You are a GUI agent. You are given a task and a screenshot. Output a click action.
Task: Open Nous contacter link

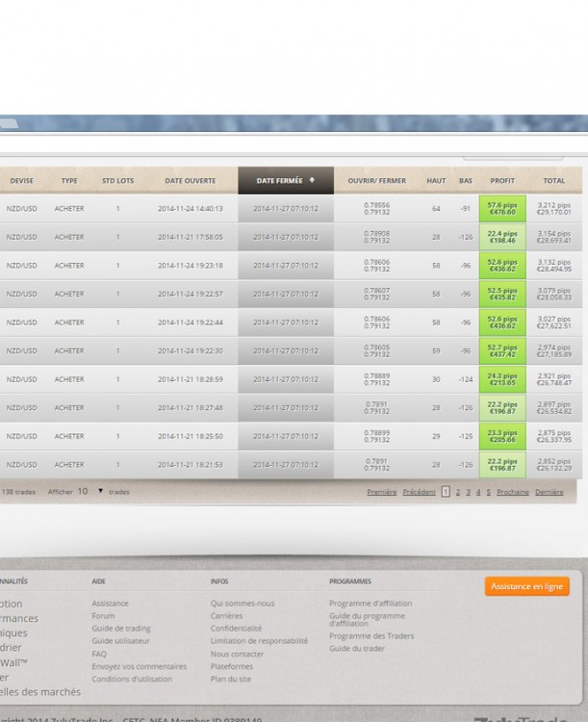[x=237, y=654]
